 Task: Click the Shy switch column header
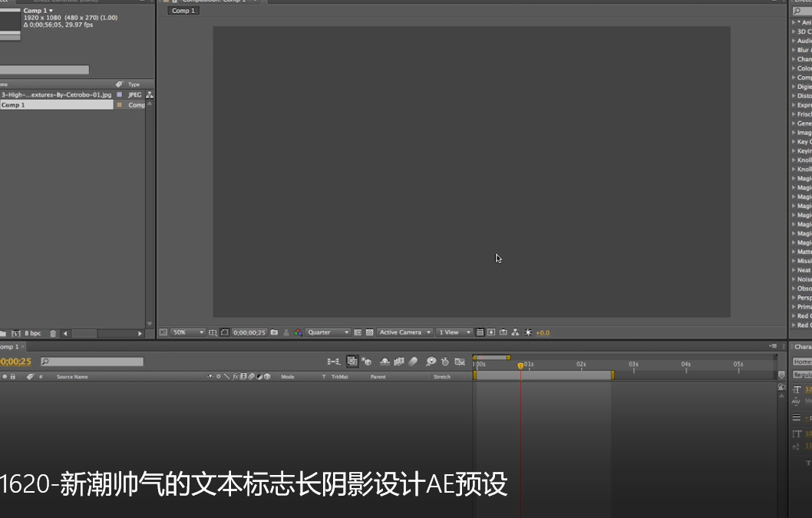pos(210,377)
